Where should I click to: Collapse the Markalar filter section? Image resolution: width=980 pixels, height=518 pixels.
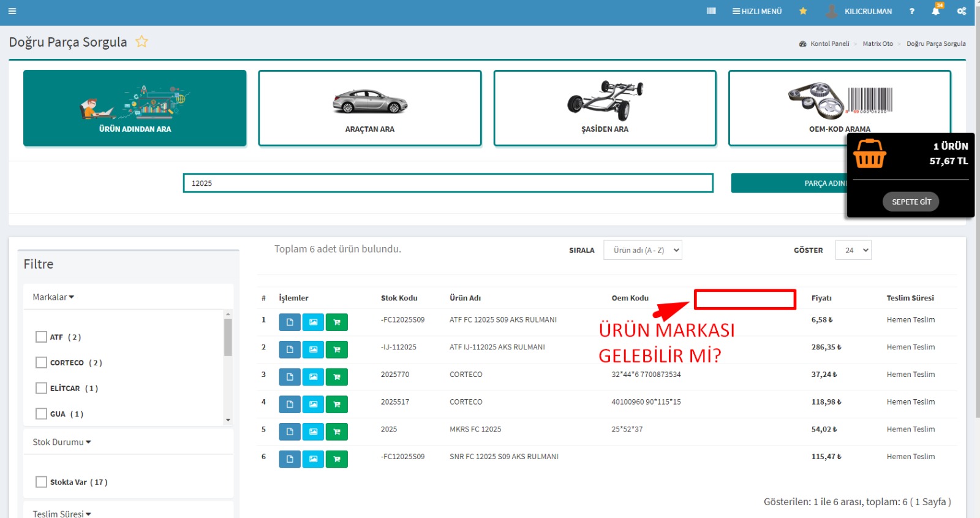[53, 297]
